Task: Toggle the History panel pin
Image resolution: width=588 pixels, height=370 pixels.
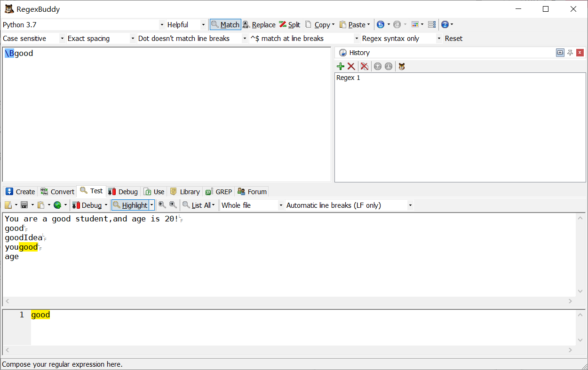Action: point(570,53)
